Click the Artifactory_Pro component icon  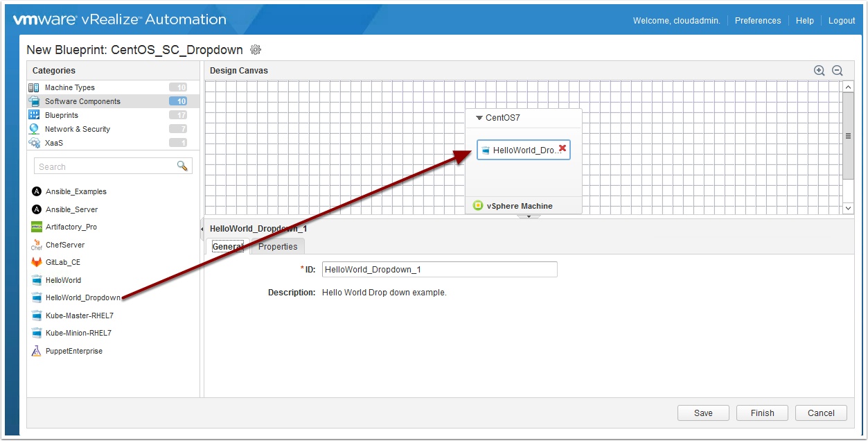pyautogui.click(x=37, y=227)
